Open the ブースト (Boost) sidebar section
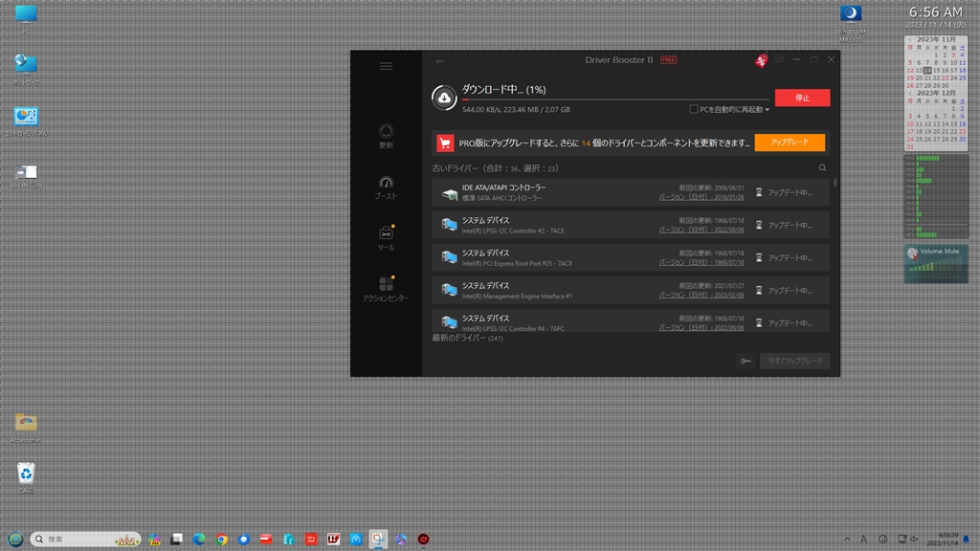Screen dimensions: 980x551 [387, 187]
